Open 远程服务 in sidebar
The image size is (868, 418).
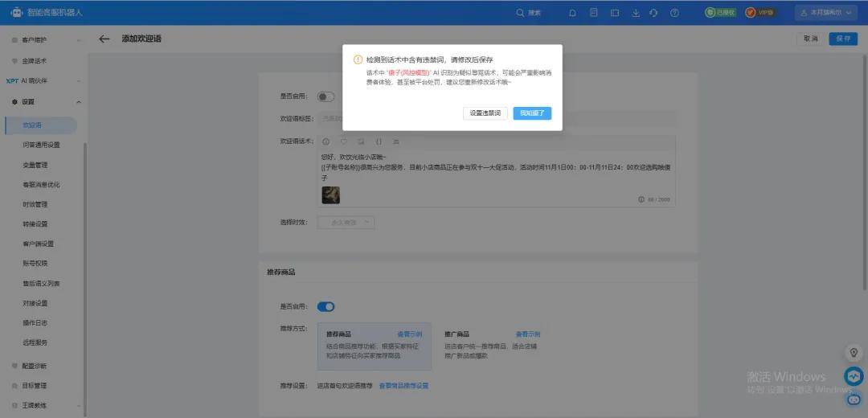[x=35, y=342]
